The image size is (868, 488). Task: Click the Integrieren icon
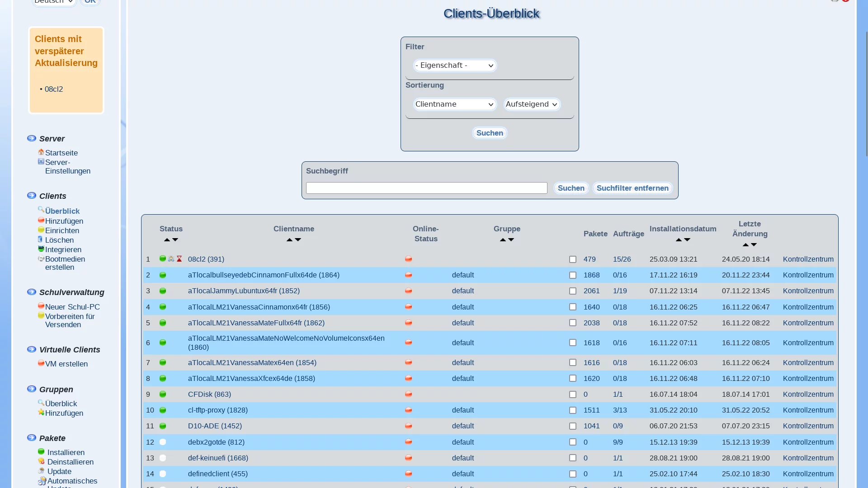(41, 249)
